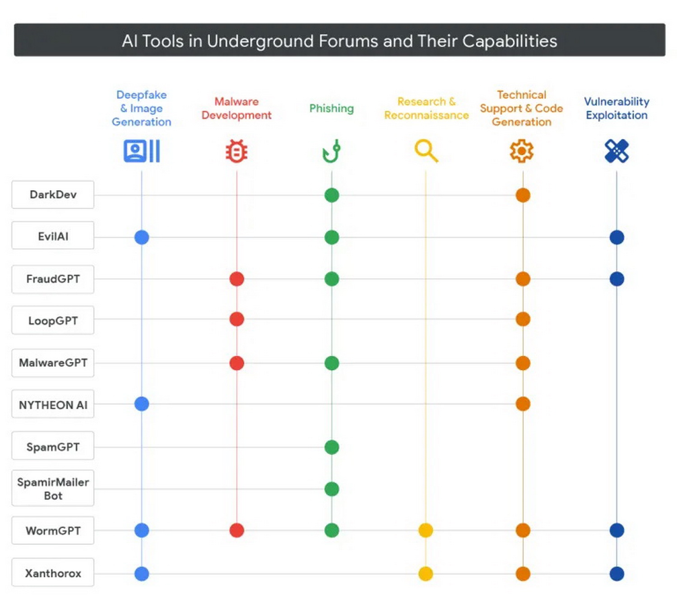The height and width of the screenshot is (616, 677).
Task: Click the chart title banner
Action: click(x=339, y=41)
